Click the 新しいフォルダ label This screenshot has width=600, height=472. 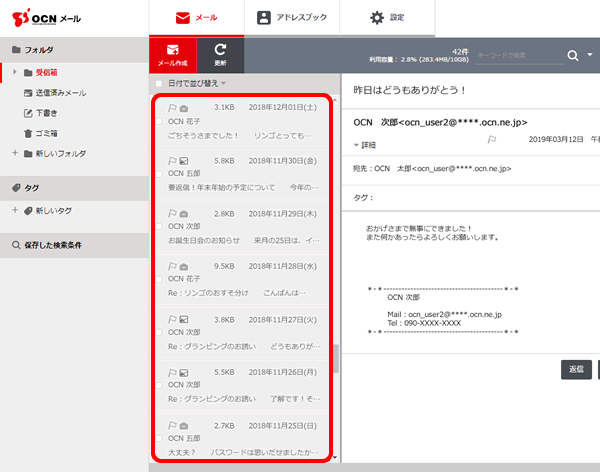click(x=61, y=154)
